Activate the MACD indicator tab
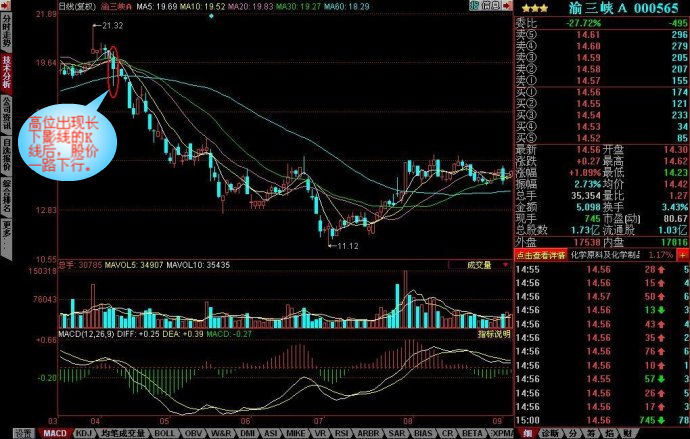Viewport: 690px width, 439px height. point(55,434)
